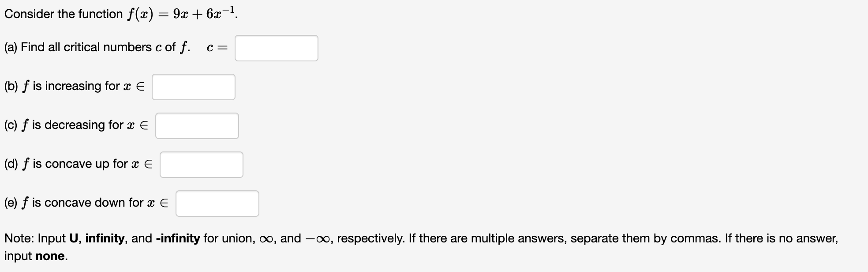This screenshot has height=272, width=868.
Task: Click the bold 'none' text
Action: click(x=50, y=255)
